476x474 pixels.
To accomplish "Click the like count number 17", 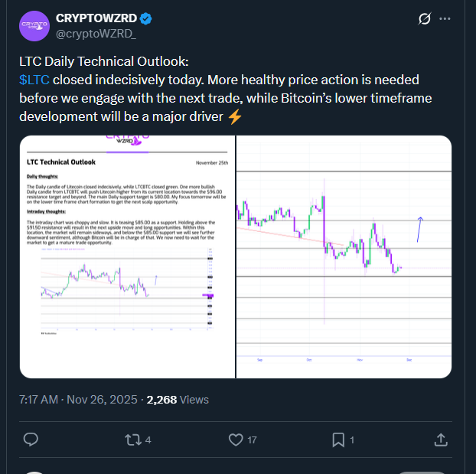I will click(252, 440).
